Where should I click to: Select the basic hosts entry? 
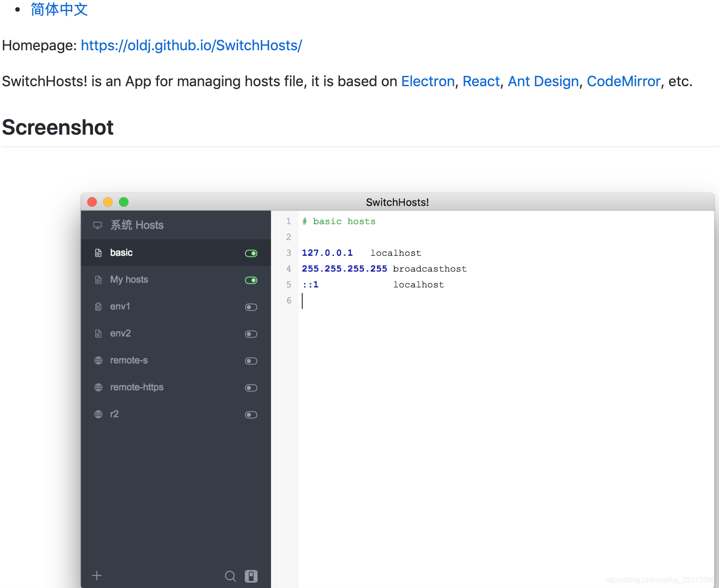click(x=176, y=253)
